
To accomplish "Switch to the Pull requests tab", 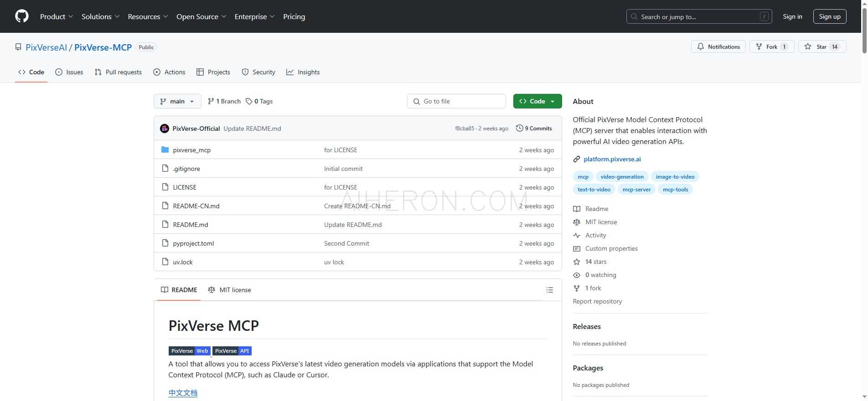I will 118,72.
